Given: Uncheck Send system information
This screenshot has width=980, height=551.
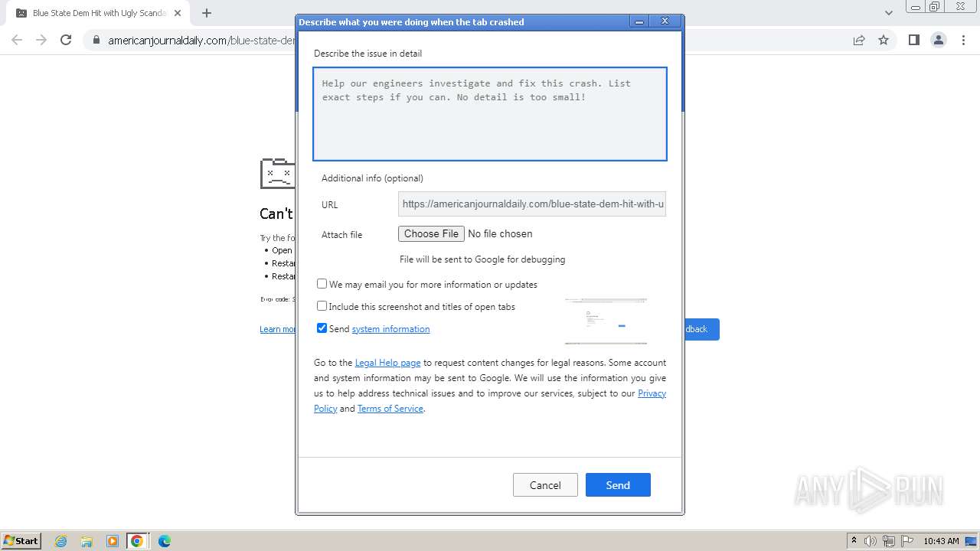Looking at the screenshot, I should [322, 328].
